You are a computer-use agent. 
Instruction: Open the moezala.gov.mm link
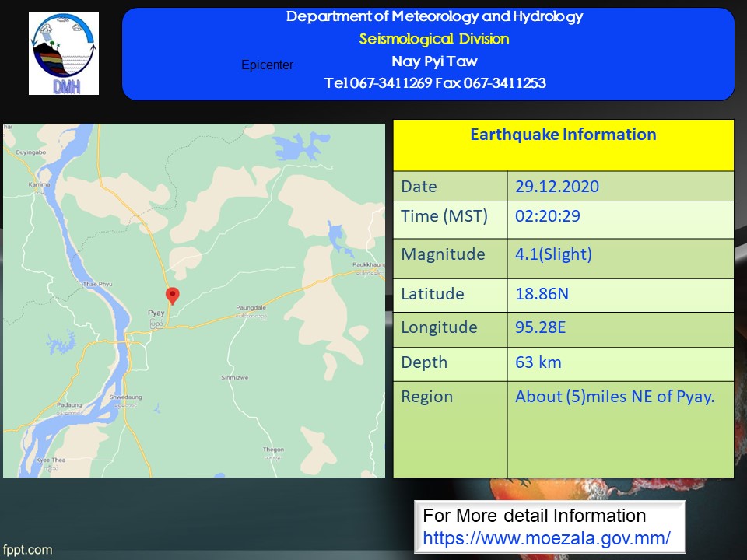coord(546,537)
